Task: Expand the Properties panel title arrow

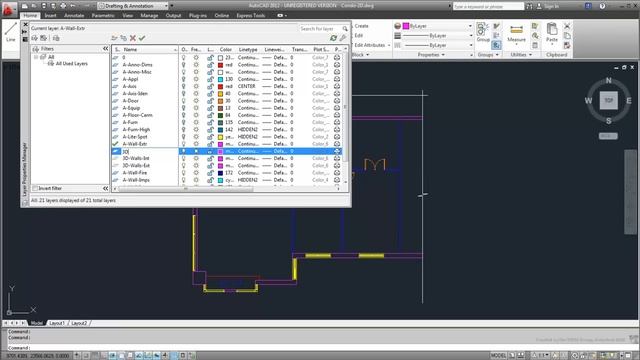Action: point(443,55)
